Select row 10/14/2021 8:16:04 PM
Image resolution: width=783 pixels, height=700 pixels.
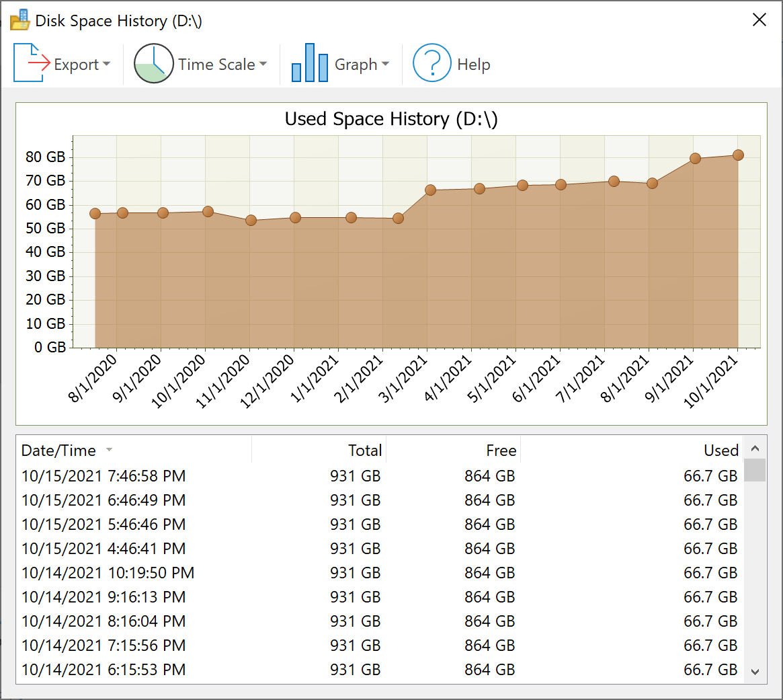click(380, 621)
